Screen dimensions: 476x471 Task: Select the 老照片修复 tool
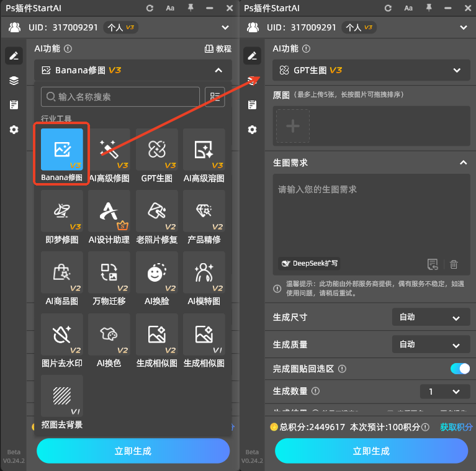tap(156, 211)
